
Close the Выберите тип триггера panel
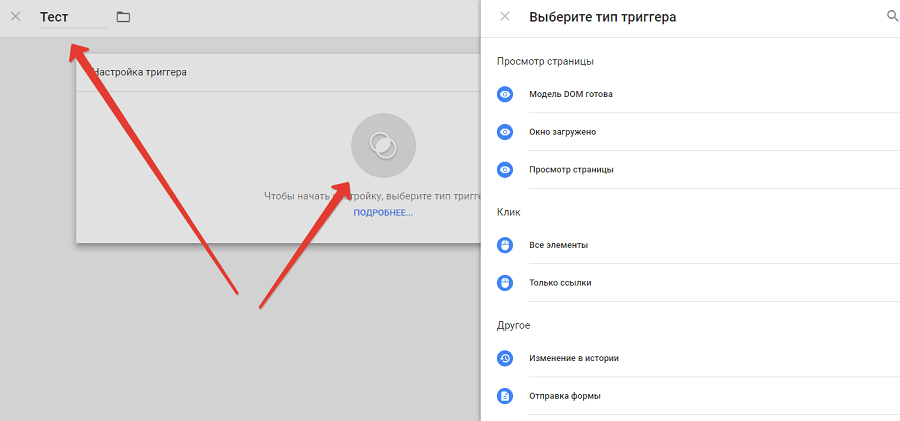(504, 17)
